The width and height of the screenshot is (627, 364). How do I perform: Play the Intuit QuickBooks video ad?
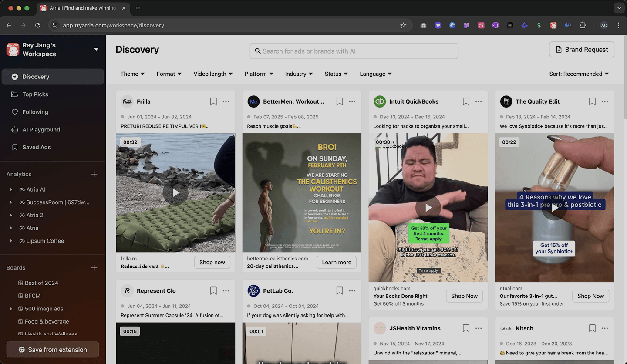pyautogui.click(x=428, y=208)
